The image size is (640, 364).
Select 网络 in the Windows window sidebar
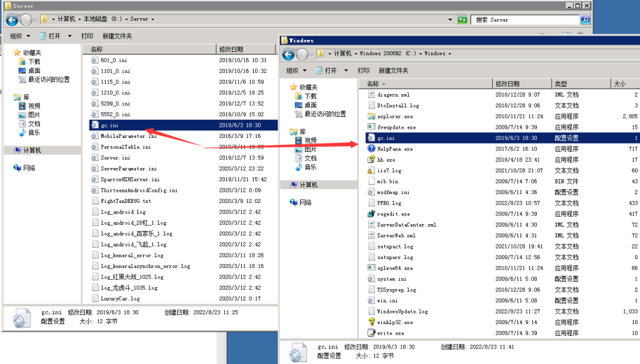tap(306, 202)
